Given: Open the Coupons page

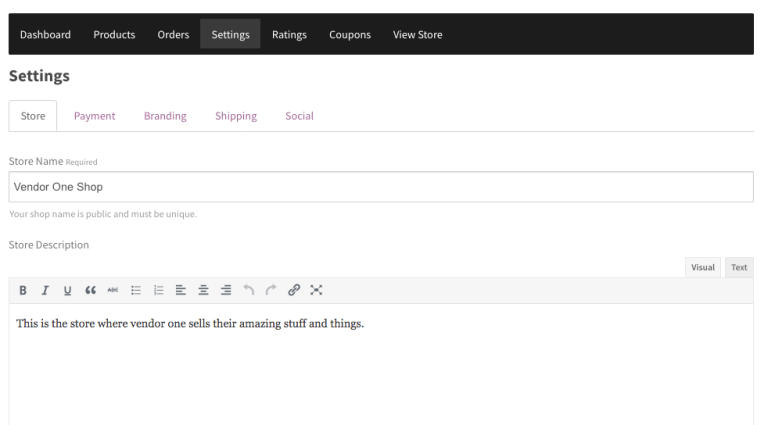Looking at the screenshot, I should tap(350, 35).
